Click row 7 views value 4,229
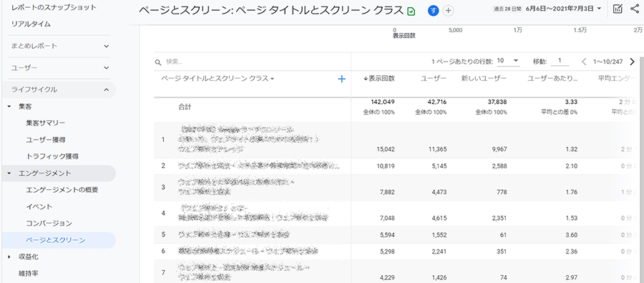This screenshot has height=283, width=644. 387,277
